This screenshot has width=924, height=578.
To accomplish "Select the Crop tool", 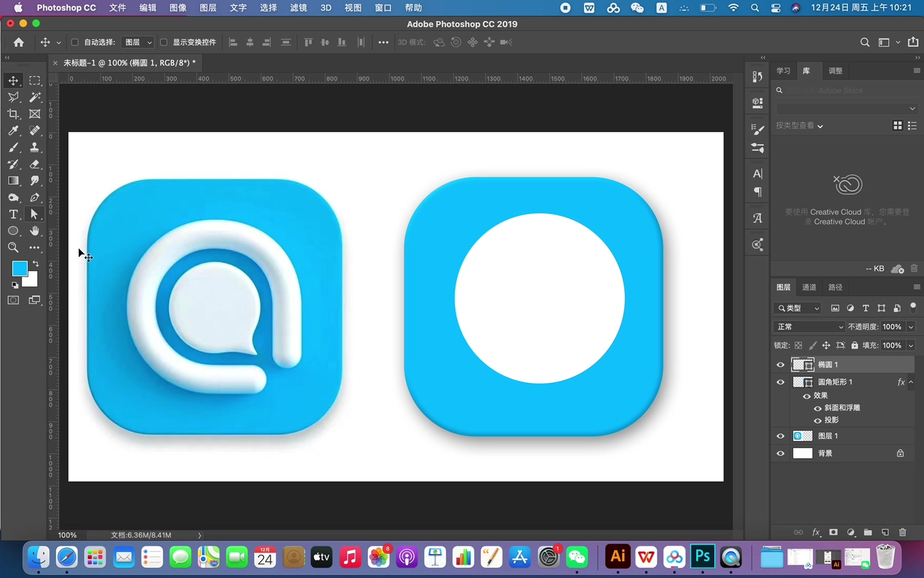I will (13, 114).
